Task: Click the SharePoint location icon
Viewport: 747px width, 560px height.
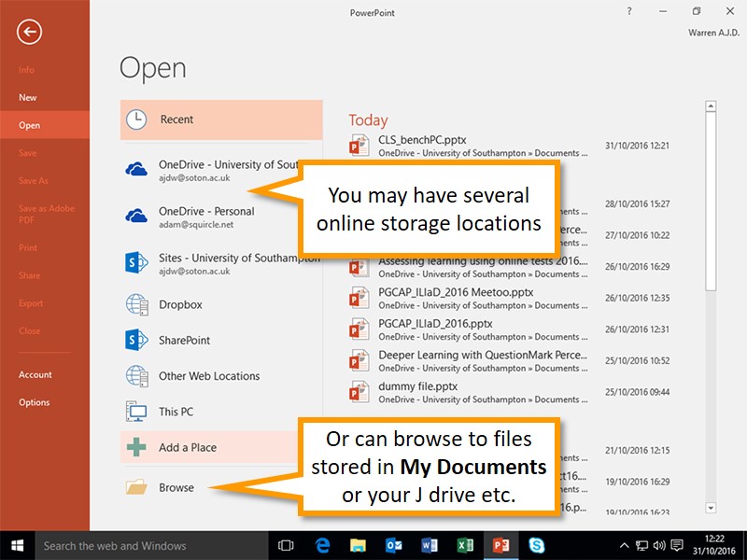Action: pyautogui.click(x=136, y=340)
